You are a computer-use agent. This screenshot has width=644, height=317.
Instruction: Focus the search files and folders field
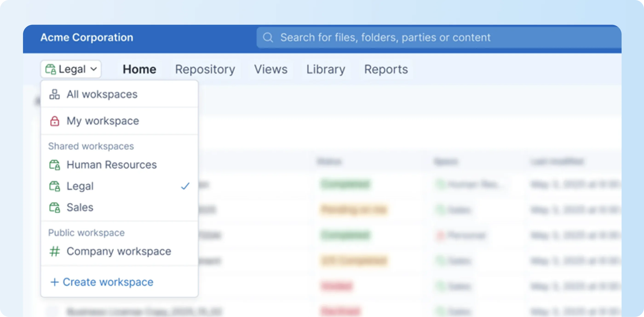pyautogui.click(x=439, y=37)
